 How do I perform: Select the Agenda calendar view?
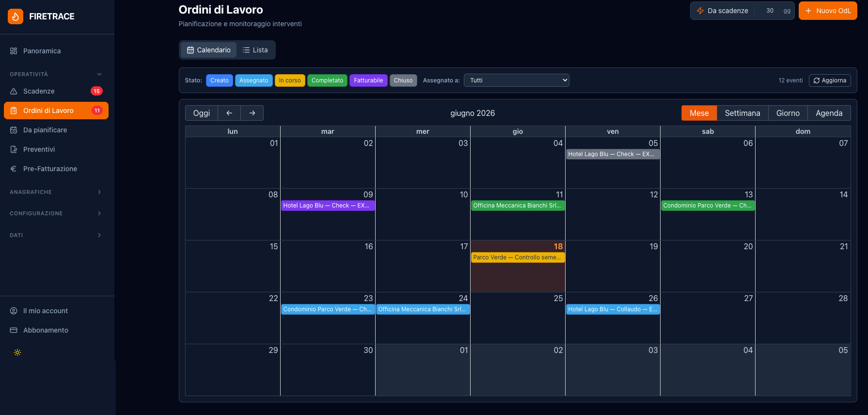point(829,113)
